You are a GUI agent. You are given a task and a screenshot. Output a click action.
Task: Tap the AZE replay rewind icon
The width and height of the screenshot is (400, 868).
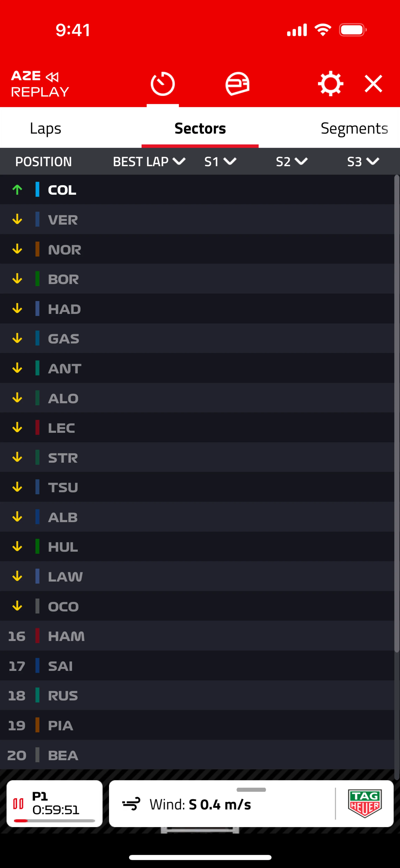(52, 77)
